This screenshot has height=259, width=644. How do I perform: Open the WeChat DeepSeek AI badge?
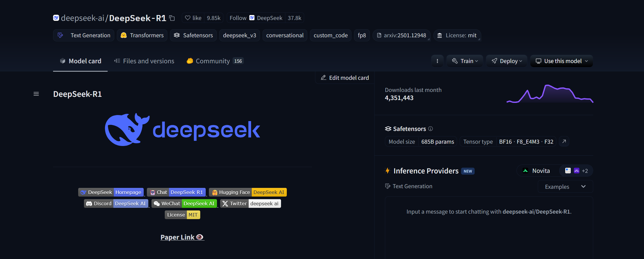click(184, 203)
